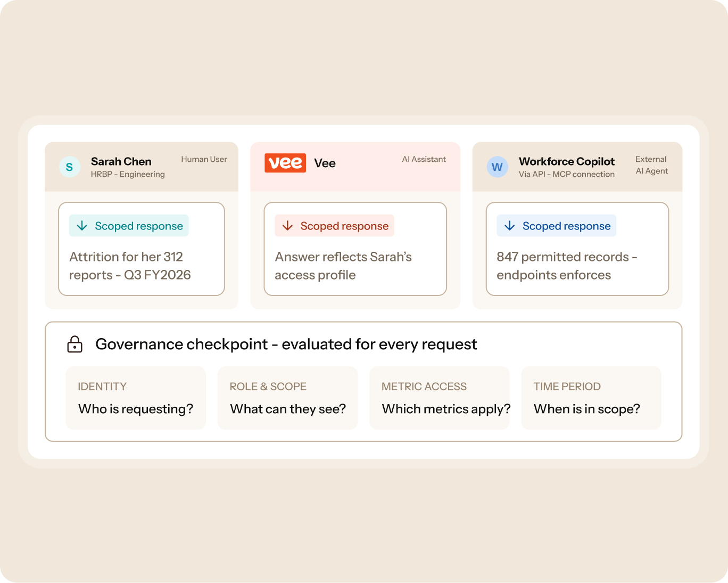Screen dimensions: 728x583
Task: Click the Human User label
Action: [x=204, y=159]
